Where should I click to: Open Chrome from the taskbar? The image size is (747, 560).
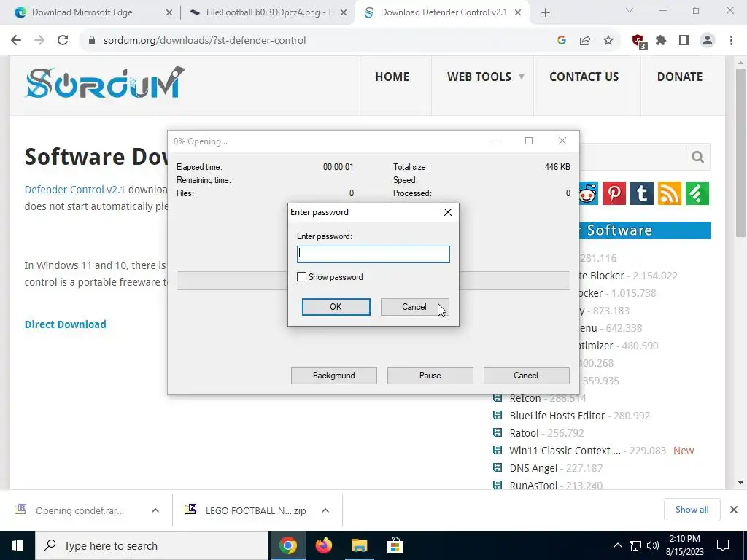pos(287,545)
